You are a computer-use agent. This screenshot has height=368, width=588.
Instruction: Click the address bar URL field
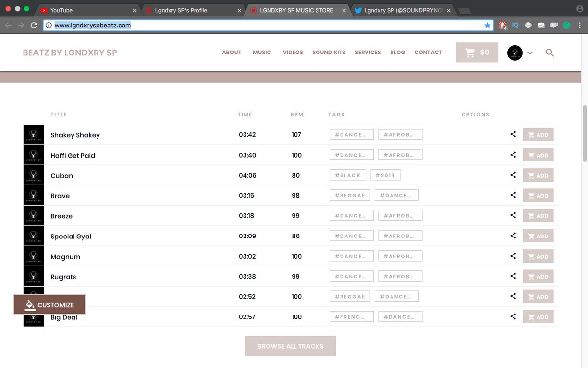267,26
